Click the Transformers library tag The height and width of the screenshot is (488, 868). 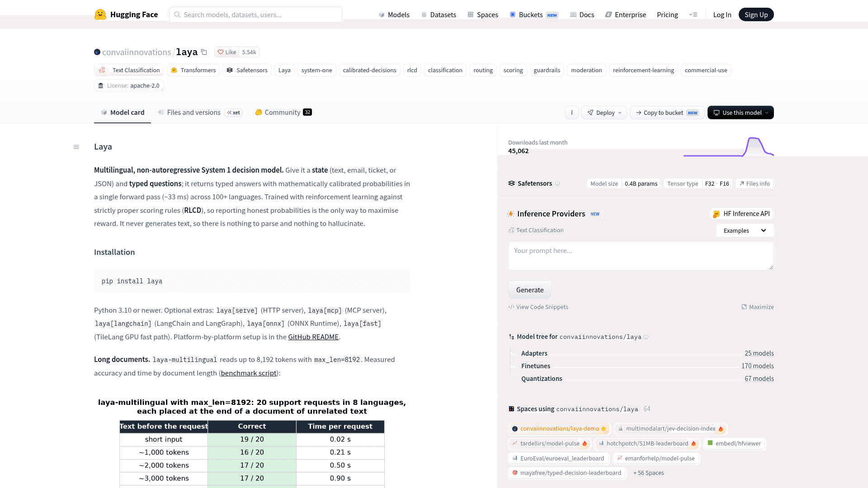tap(193, 70)
